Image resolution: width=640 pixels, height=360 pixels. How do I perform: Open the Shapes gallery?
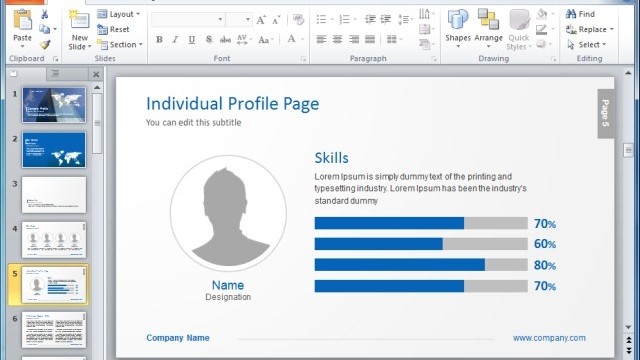pos(458,29)
